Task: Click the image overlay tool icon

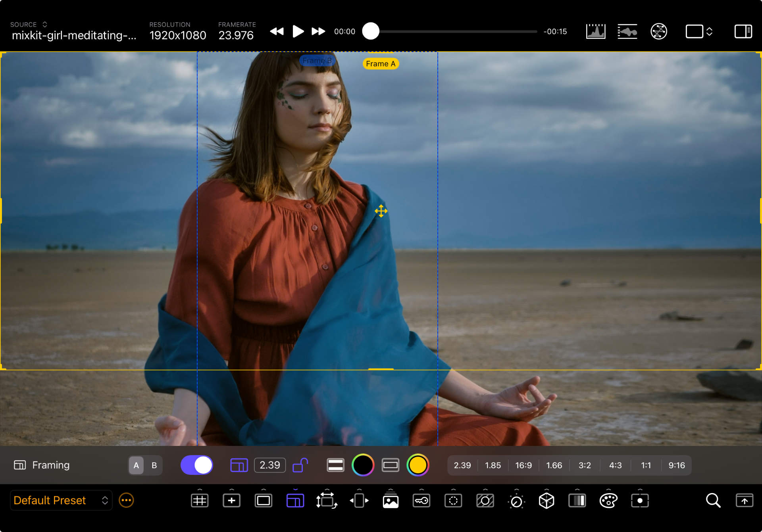Action: coord(391,501)
